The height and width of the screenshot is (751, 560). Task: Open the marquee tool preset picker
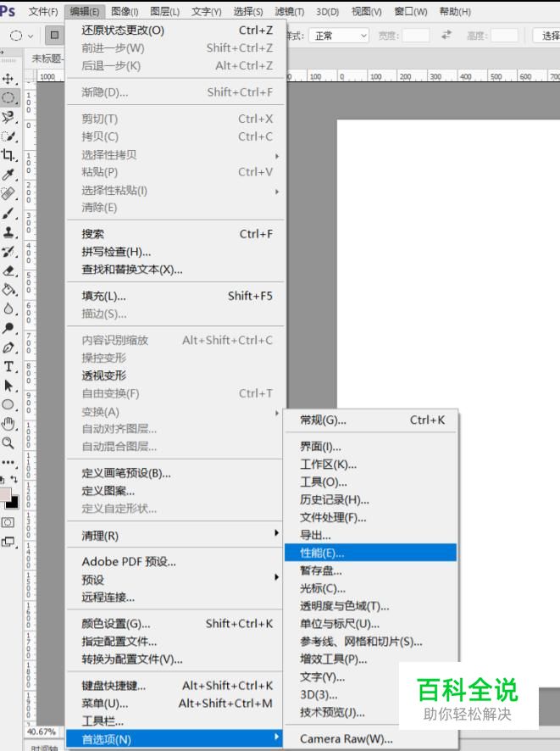(21, 36)
